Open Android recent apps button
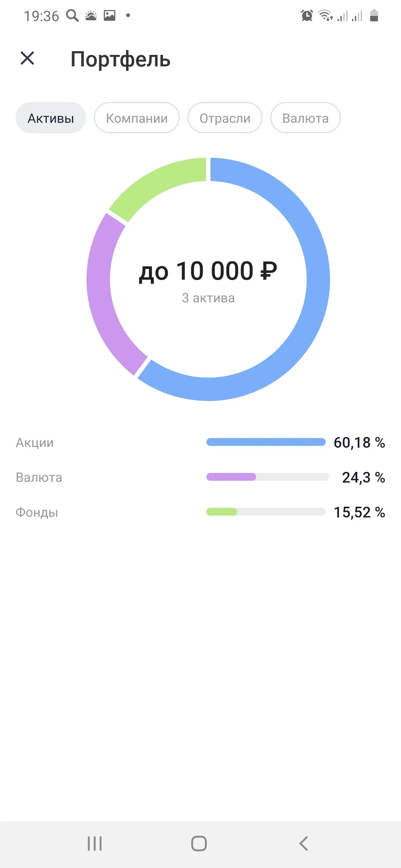The image size is (401, 868). (x=95, y=844)
